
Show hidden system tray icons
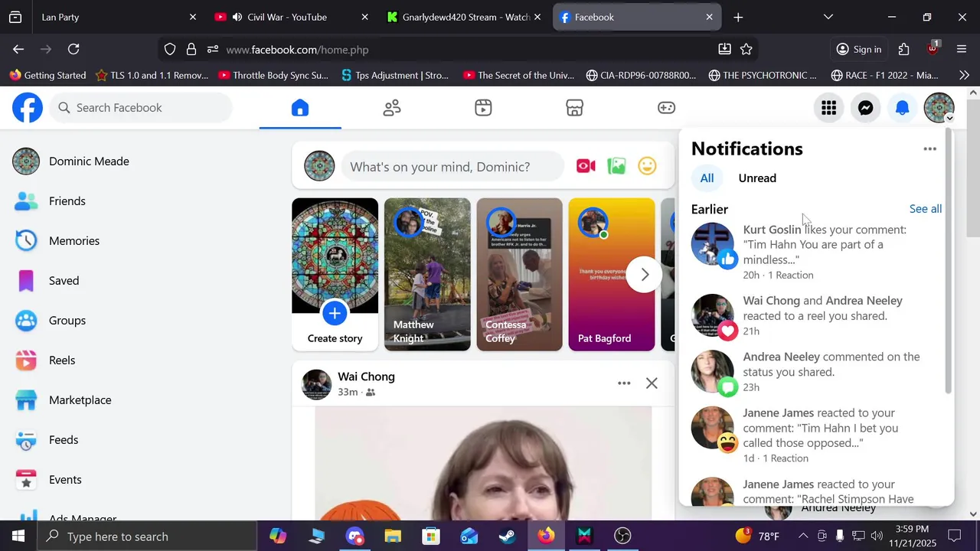tap(802, 536)
